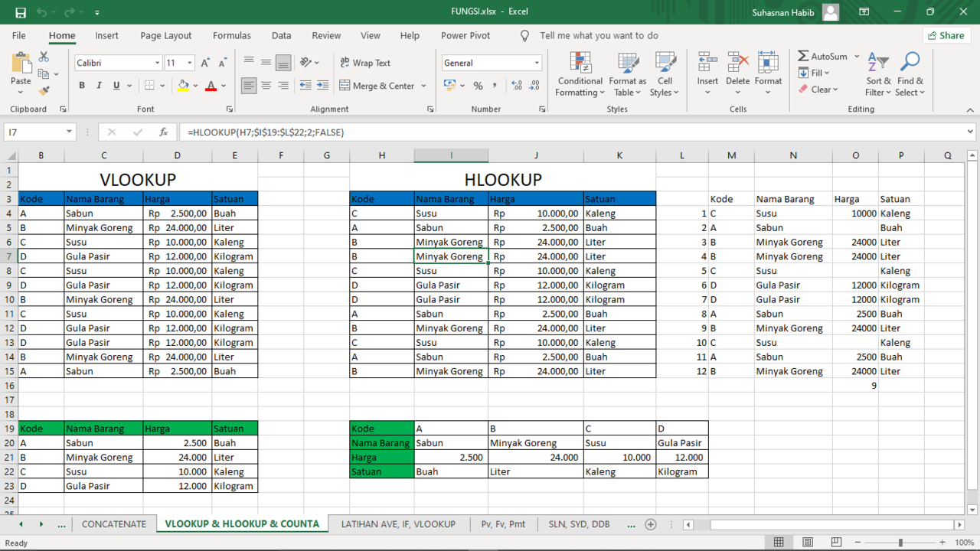Toggle Bold formatting
Image resolution: width=980 pixels, height=551 pixels.
click(82, 86)
